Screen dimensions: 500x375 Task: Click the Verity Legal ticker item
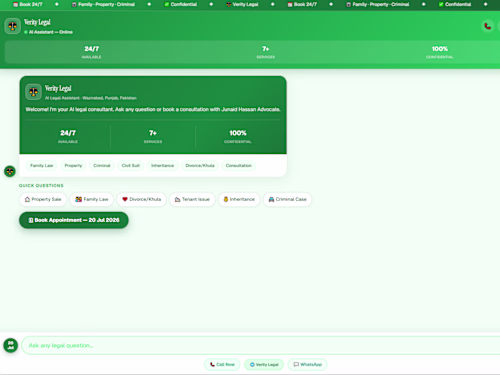[x=242, y=4]
